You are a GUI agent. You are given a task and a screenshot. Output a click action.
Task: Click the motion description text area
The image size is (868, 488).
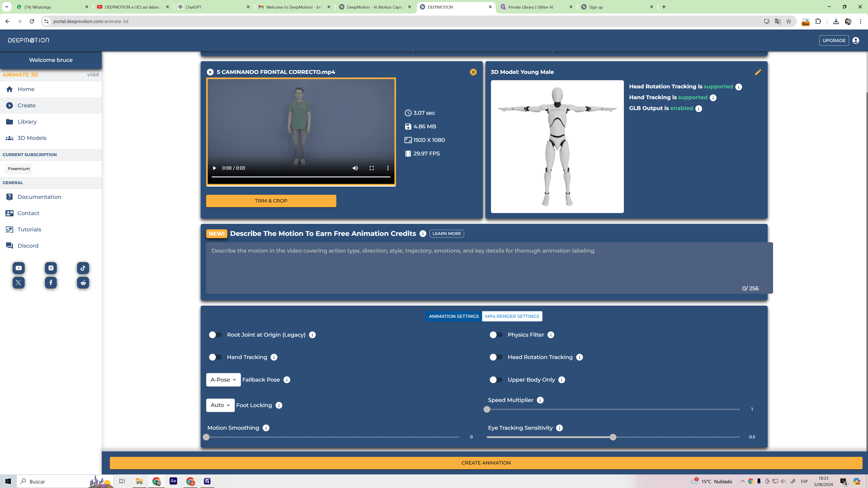tap(489, 268)
